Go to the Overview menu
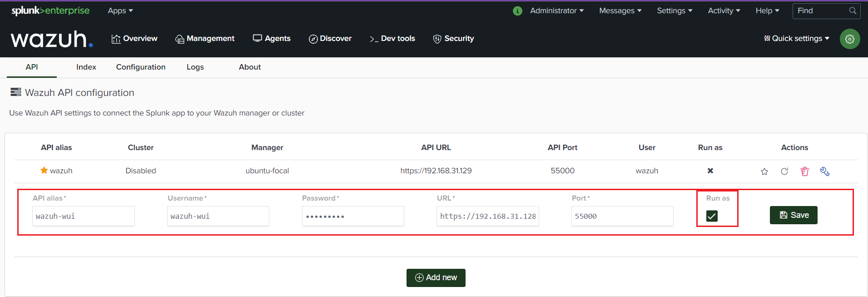The width and height of the screenshot is (868, 297). point(134,39)
